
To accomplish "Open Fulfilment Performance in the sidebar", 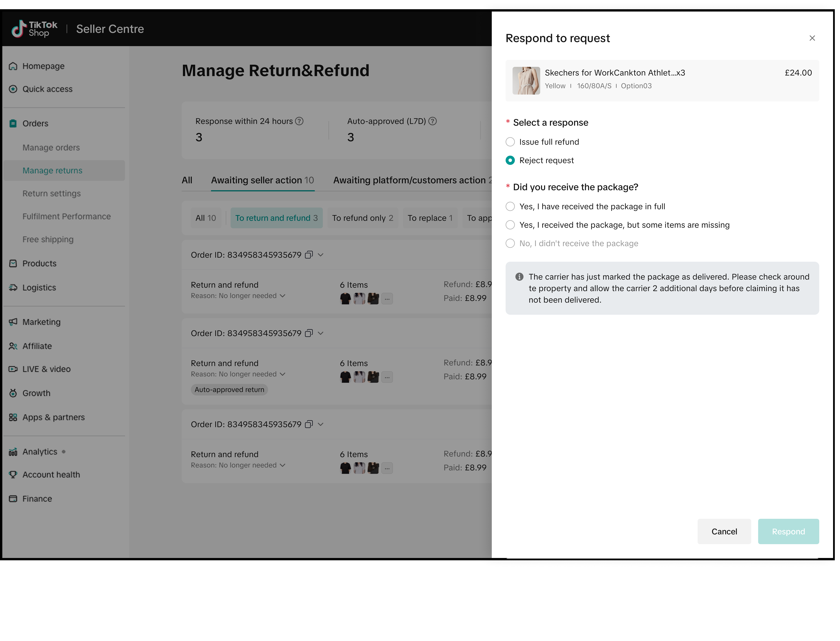I will [66, 216].
